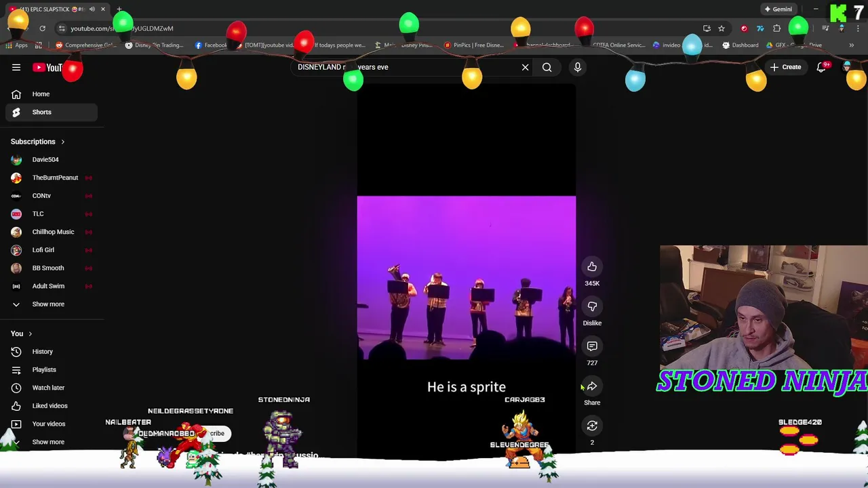Click the Create button

tap(785, 67)
